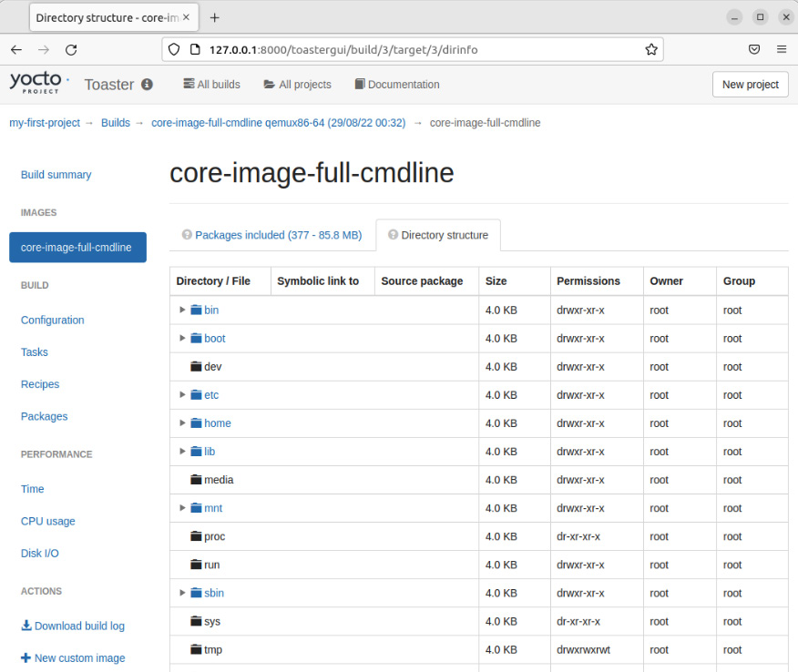Image resolution: width=798 pixels, height=672 pixels.
Task: Click the browser address bar
Action: click(413, 50)
